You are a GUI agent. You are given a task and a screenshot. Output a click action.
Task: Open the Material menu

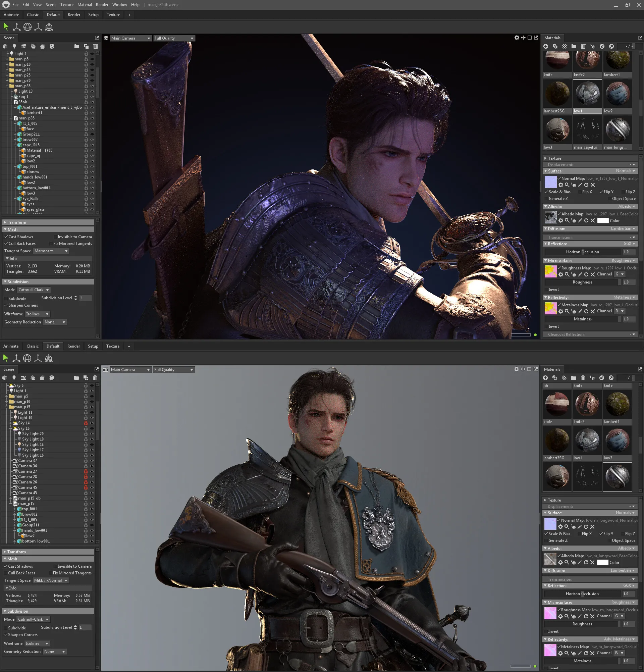coord(84,4)
